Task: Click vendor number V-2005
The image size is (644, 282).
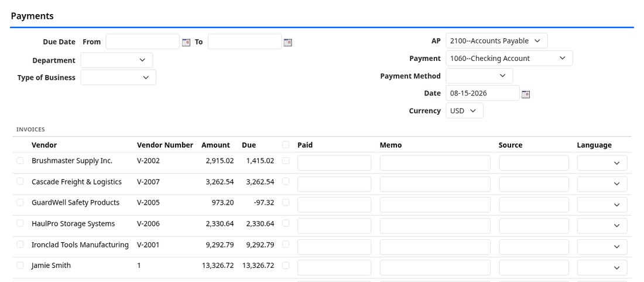Action: click(148, 202)
